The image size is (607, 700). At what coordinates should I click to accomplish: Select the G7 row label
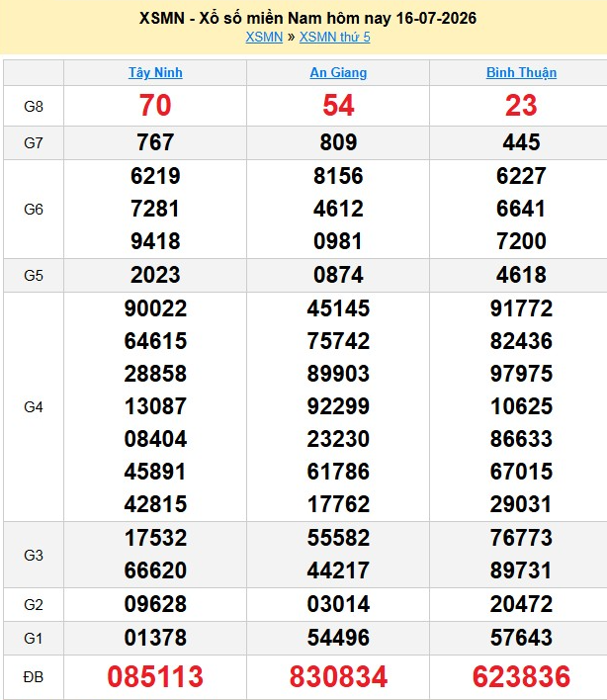tap(34, 143)
